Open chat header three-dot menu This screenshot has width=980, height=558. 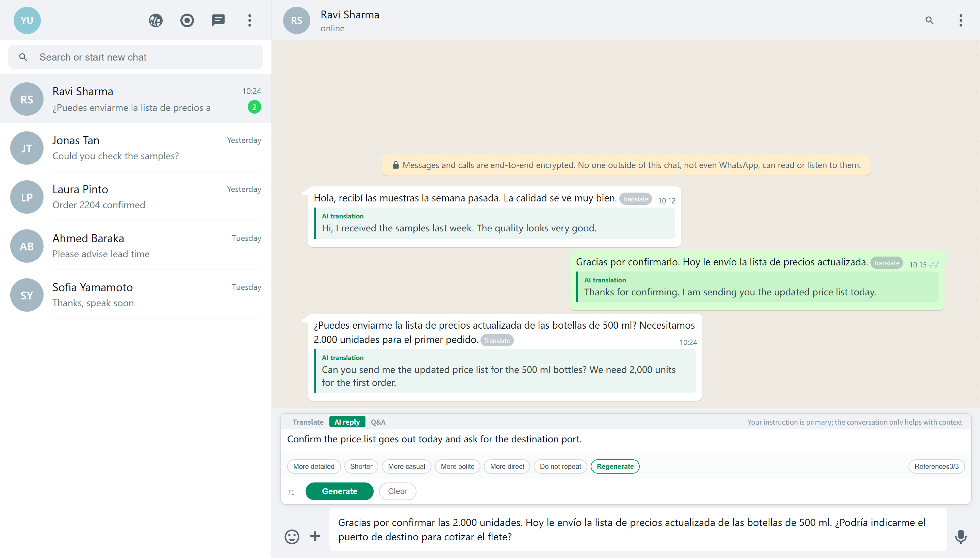(x=961, y=20)
